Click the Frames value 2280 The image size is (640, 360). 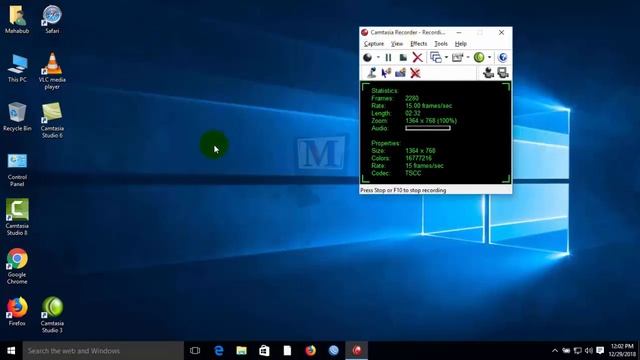pyautogui.click(x=411, y=98)
